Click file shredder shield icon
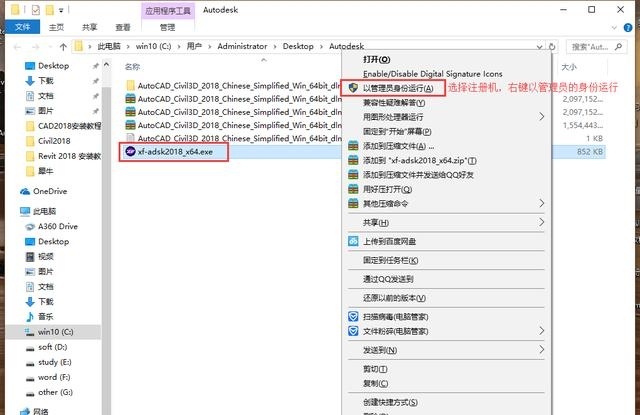640x415 pixels. tap(353, 331)
